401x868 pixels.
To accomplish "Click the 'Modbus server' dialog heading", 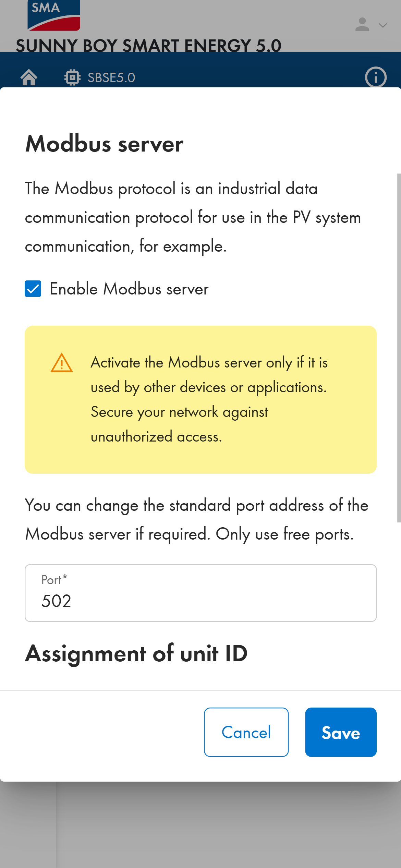I will click(104, 144).
